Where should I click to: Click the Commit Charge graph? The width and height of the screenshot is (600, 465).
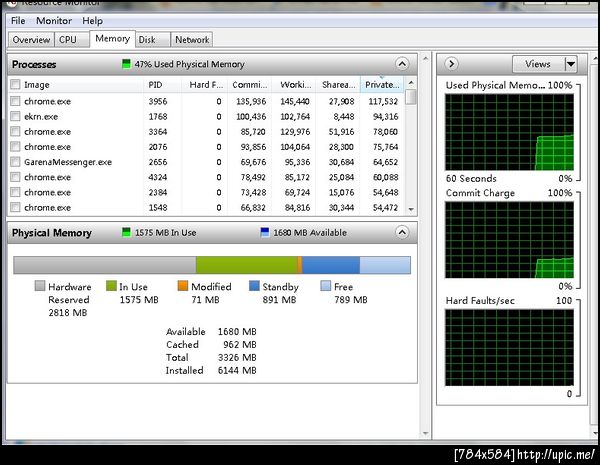tap(509, 240)
